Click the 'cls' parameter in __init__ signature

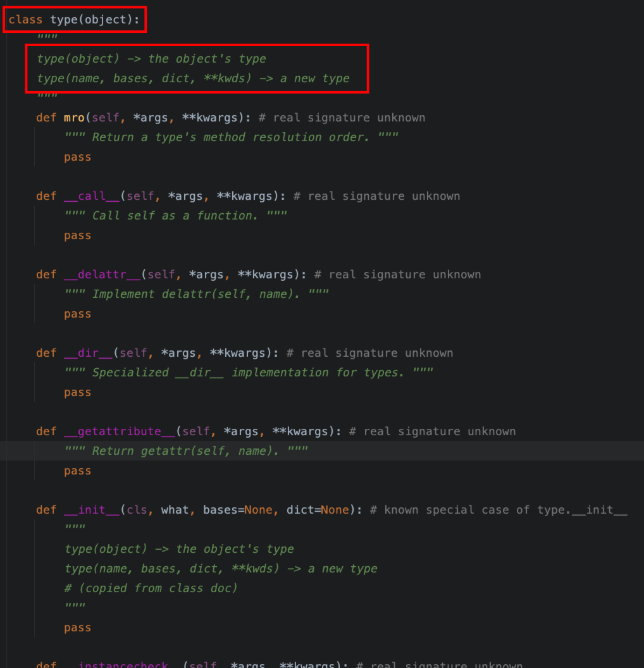pyautogui.click(x=137, y=509)
